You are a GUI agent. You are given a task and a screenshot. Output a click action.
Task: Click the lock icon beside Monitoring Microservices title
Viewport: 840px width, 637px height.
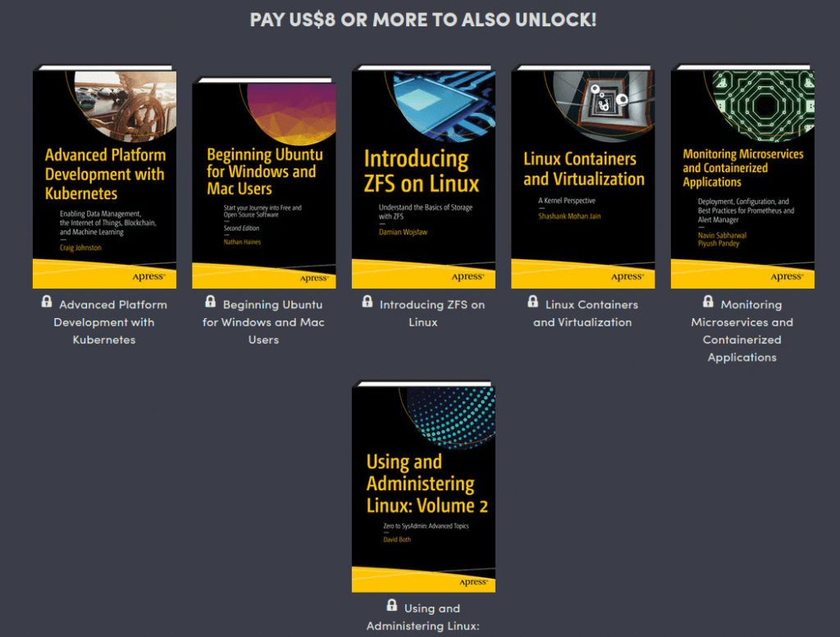708,302
